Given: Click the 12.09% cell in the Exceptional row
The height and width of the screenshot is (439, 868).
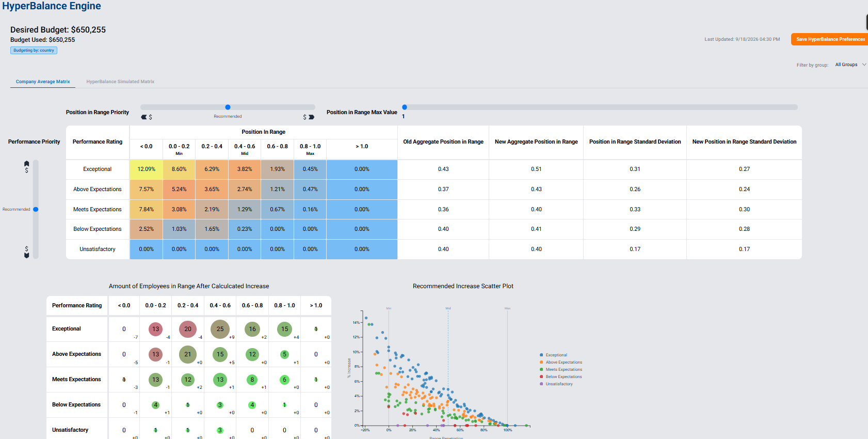Looking at the screenshot, I should click(x=147, y=169).
